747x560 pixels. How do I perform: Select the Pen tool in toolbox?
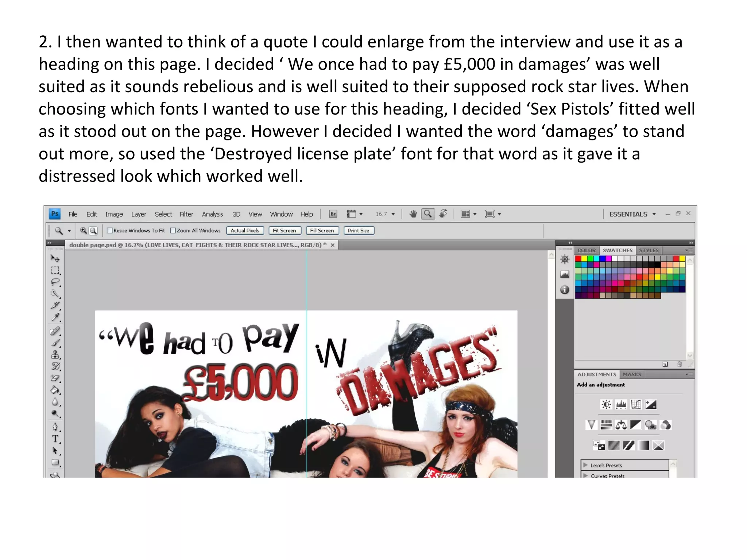[55, 426]
